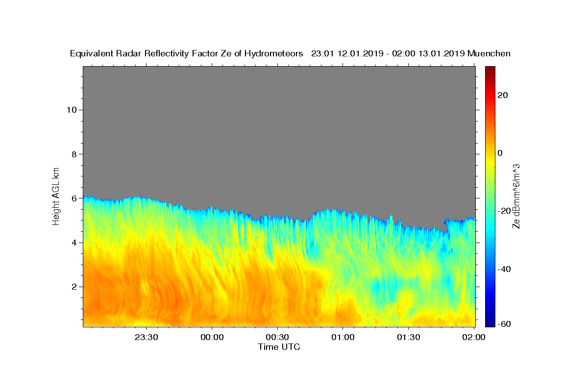Viewport: 588px width, 392px height.
Task: Click the '0' colorbar value label
Action: point(500,153)
